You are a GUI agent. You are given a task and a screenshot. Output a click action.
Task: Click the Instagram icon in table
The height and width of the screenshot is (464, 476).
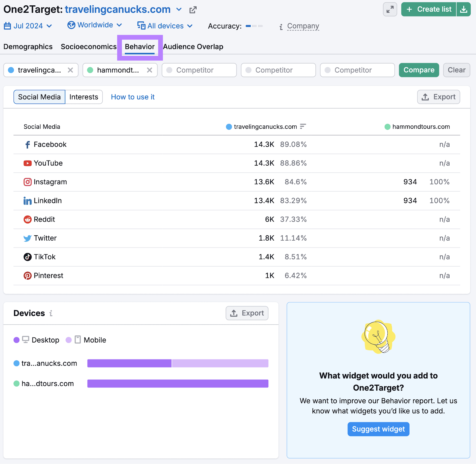pyautogui.click(x=27, y=182)
